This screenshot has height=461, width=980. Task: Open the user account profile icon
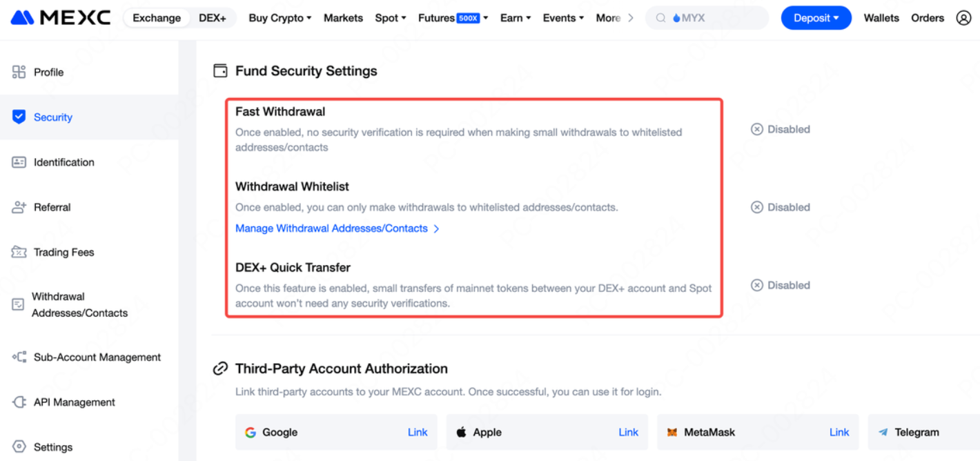[x=963, y=18]
